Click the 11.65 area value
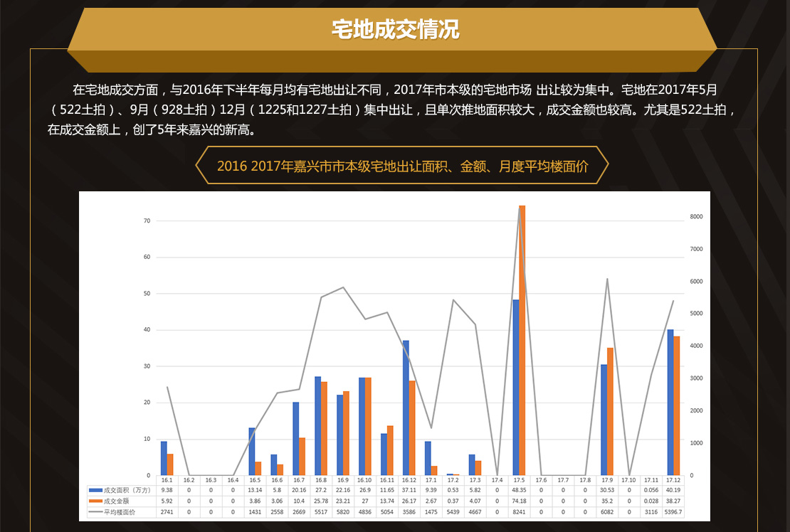Viewport: 790px width, 532px height. pyautogui.click(x=387, y=490)
